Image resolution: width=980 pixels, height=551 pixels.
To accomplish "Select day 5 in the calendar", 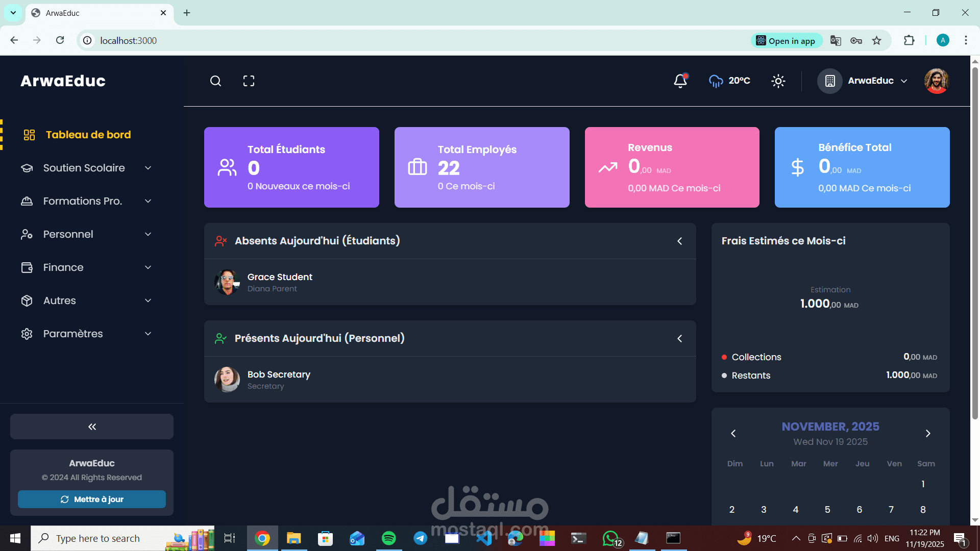I will (827, 510).
